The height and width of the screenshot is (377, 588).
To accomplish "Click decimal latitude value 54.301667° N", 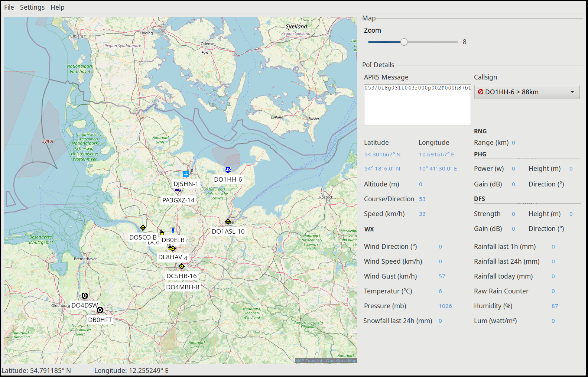I will tap(383, 155).
